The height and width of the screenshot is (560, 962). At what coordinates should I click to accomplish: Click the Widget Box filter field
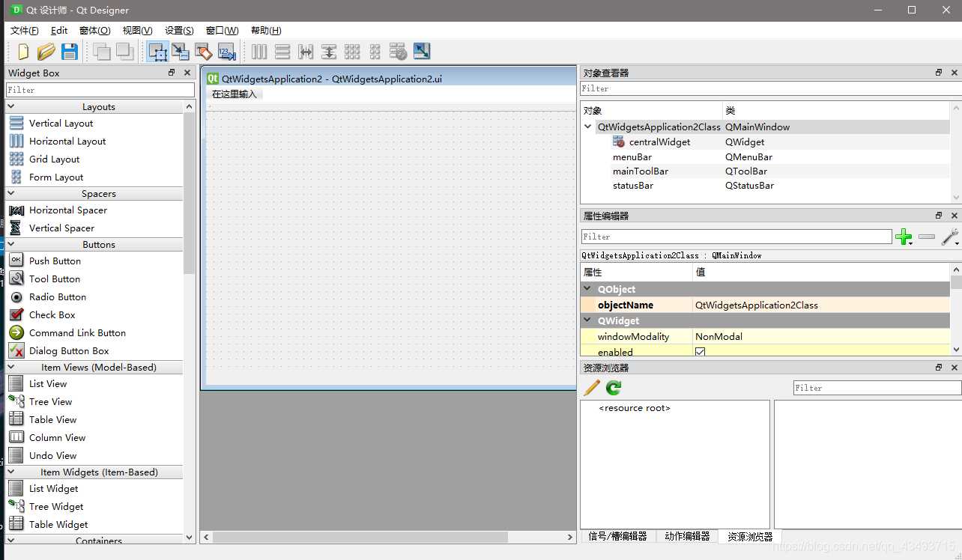(x=100, y=90)
